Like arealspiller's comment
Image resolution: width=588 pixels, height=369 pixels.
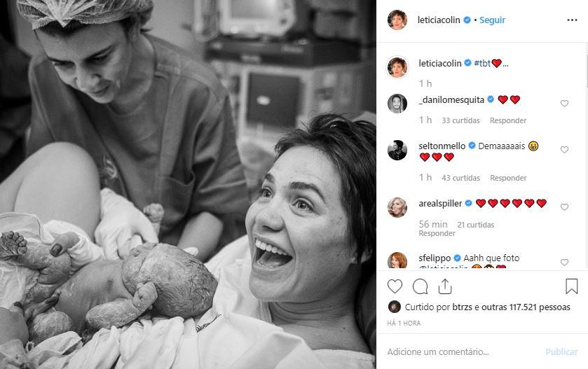pos(564,207)
